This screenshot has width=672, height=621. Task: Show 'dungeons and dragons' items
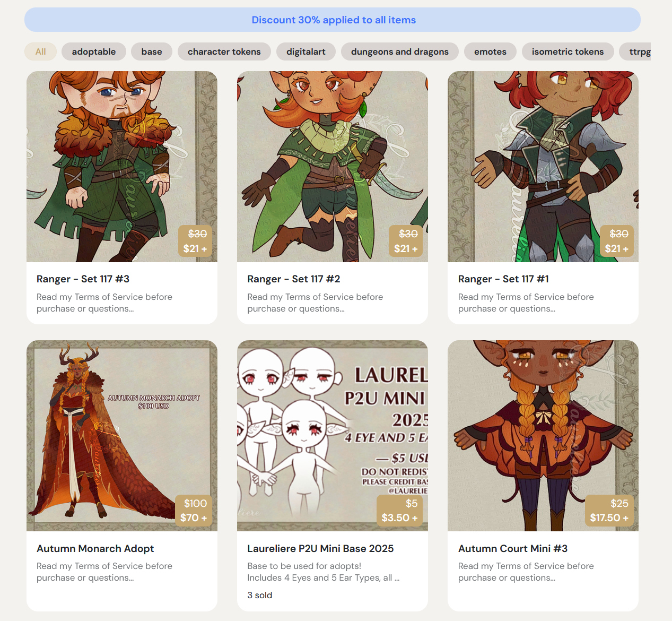point(399,51)
